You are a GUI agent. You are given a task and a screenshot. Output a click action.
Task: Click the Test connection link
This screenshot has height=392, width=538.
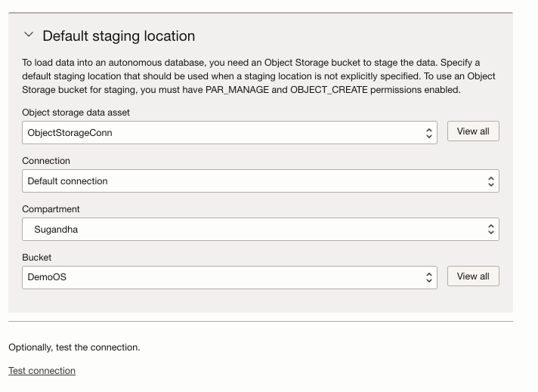coord(42,371)
